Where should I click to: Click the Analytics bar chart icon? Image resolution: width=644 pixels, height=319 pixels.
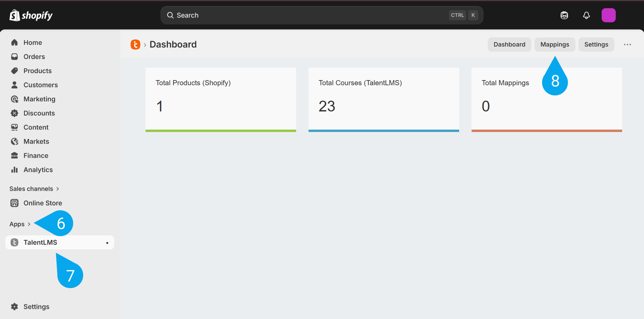coord(14,170)
